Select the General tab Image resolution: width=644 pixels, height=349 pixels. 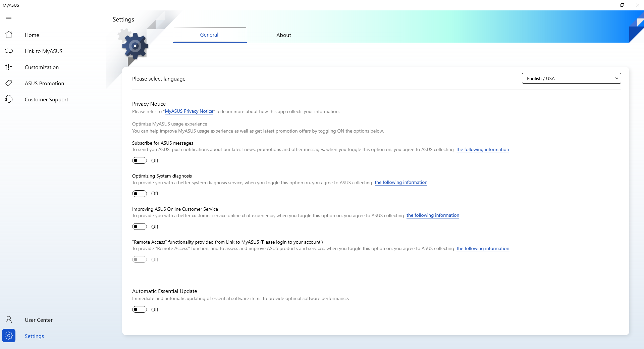209,35
